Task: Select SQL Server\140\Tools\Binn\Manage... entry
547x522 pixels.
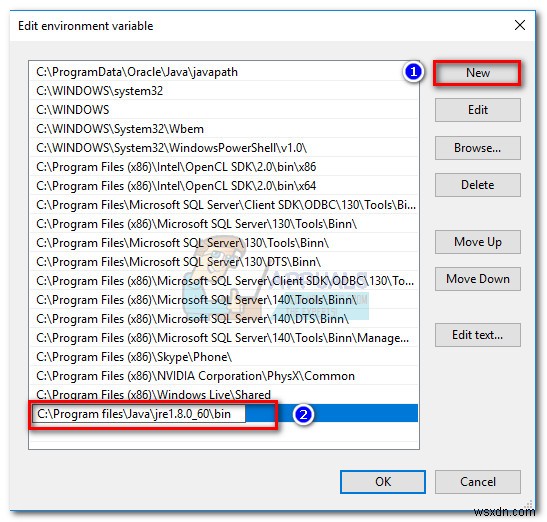Action: point(224,338)
